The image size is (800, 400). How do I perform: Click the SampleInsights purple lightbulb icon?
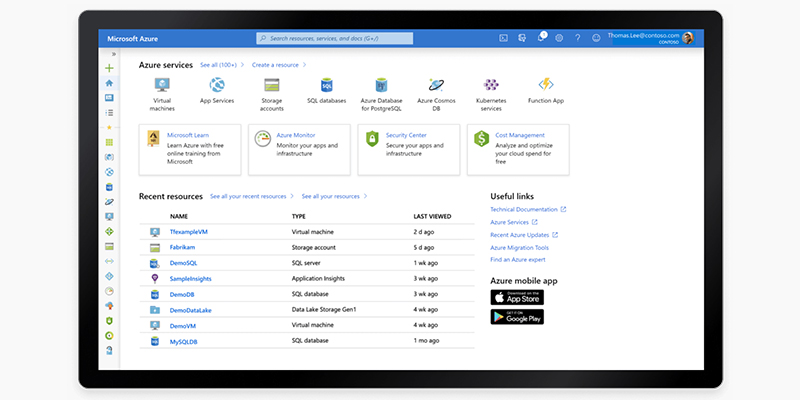(x=155, y=279)
